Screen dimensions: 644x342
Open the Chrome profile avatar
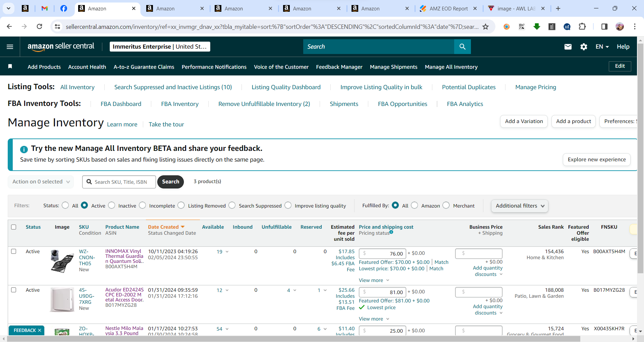tap(620, 26)
